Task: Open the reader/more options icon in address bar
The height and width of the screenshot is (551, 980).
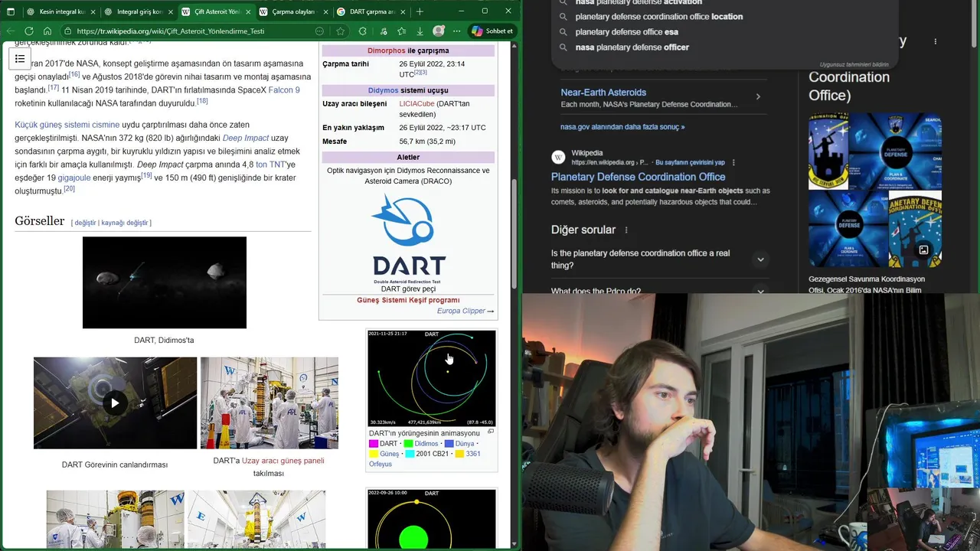Action: point(320,31)
